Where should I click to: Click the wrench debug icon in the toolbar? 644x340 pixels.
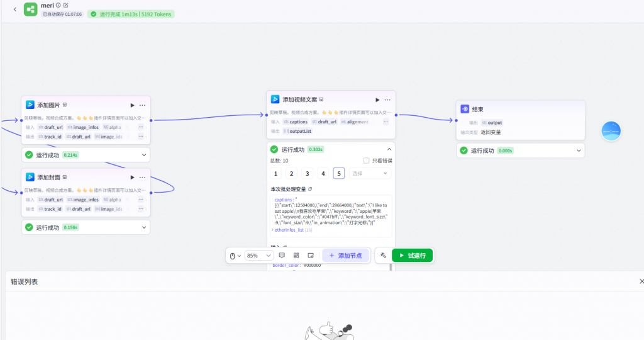[x=383, y=256]
